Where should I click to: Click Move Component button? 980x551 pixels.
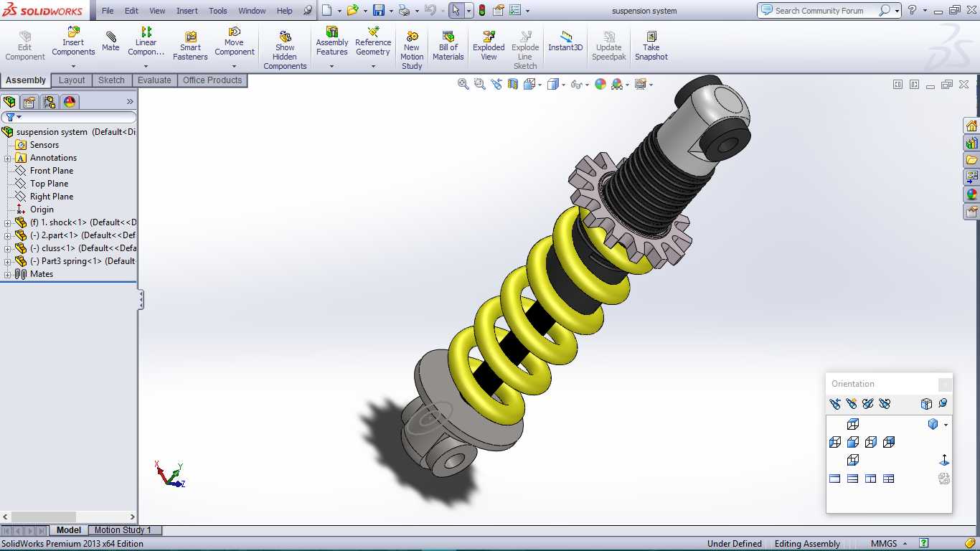(234, 42)
